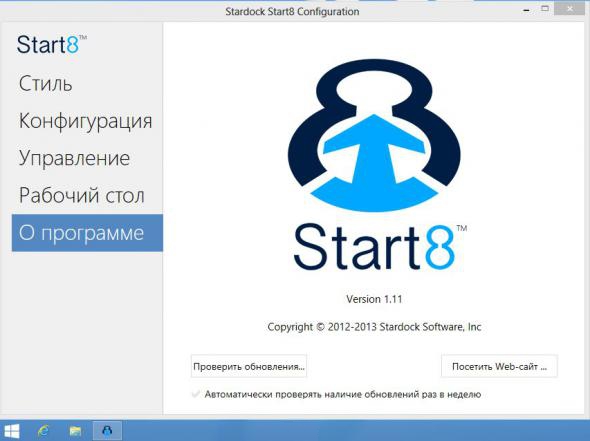Go to the Рабочий стол section
This screenshot has width=590, height=441.
click(82, 195)
